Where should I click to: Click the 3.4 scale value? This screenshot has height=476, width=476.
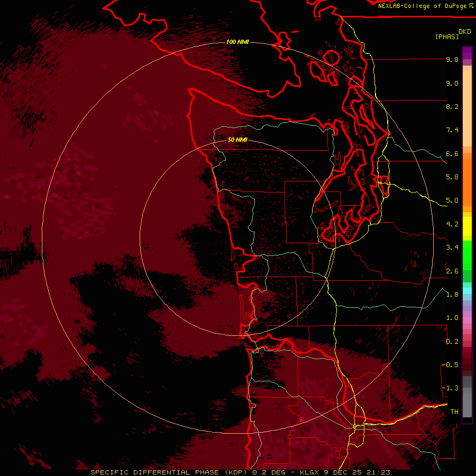tap(452, 248)
